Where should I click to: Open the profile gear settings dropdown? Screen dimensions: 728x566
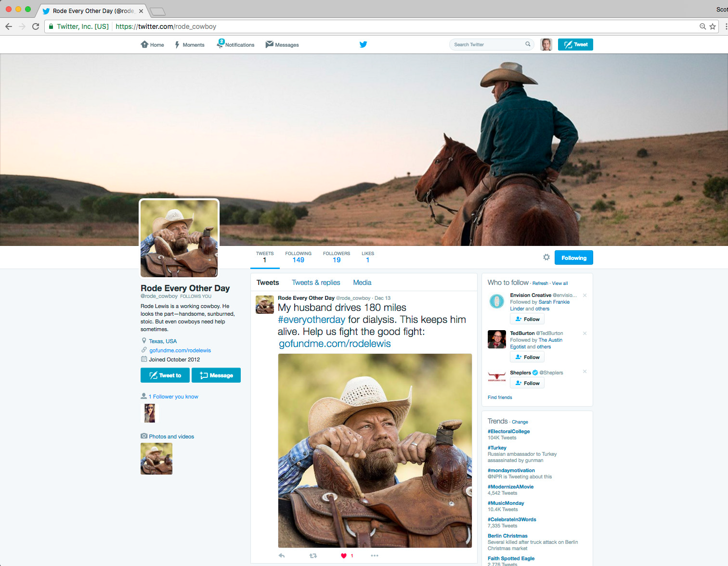[546, 257]
